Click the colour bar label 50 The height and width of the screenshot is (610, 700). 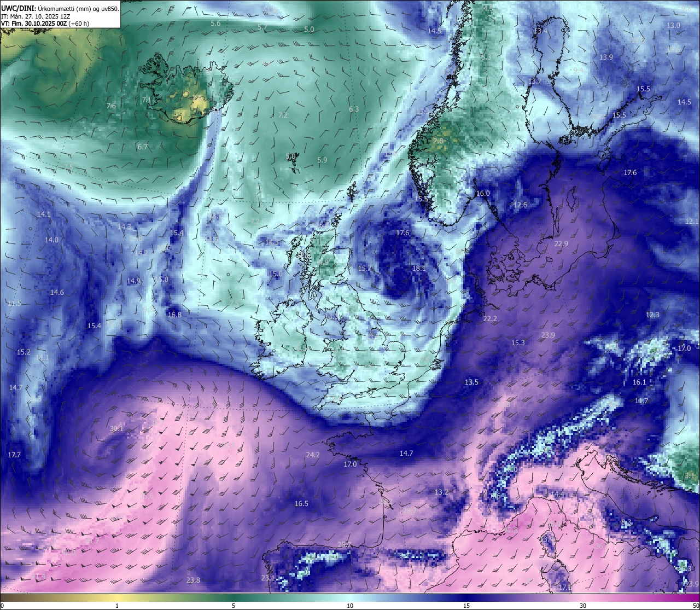pyautogui.click(x=696, y=606)
